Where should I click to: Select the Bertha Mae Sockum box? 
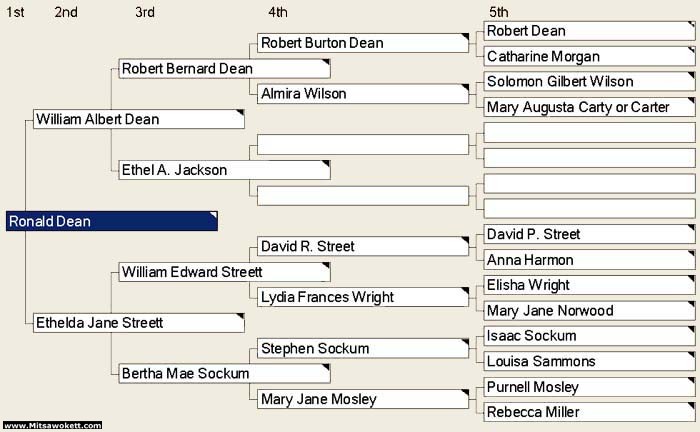tap(225, 374)
